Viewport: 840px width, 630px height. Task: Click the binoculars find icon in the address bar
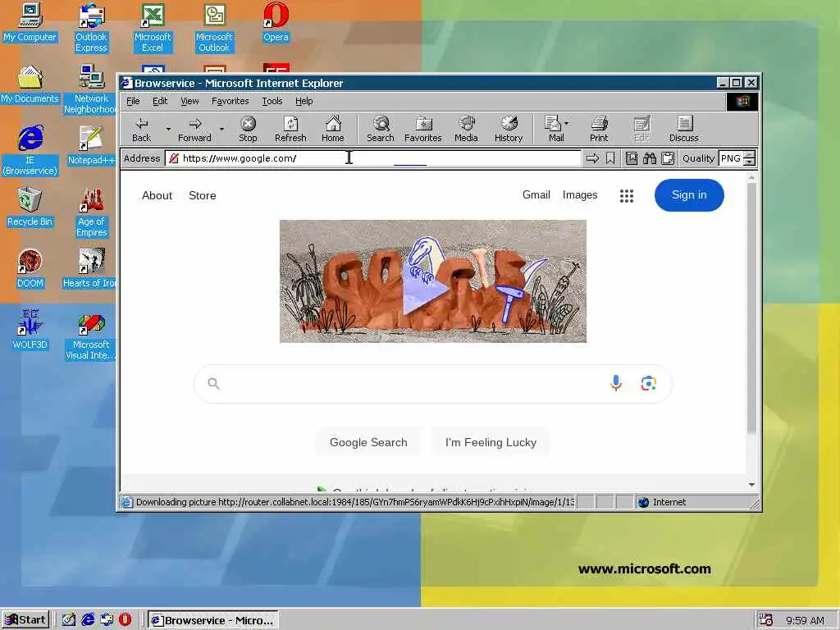click(x=650, y=158)
